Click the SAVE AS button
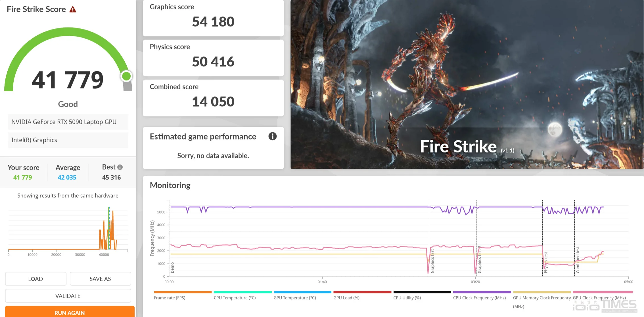Screen dimensions: 644x317 tap(100, 279)
